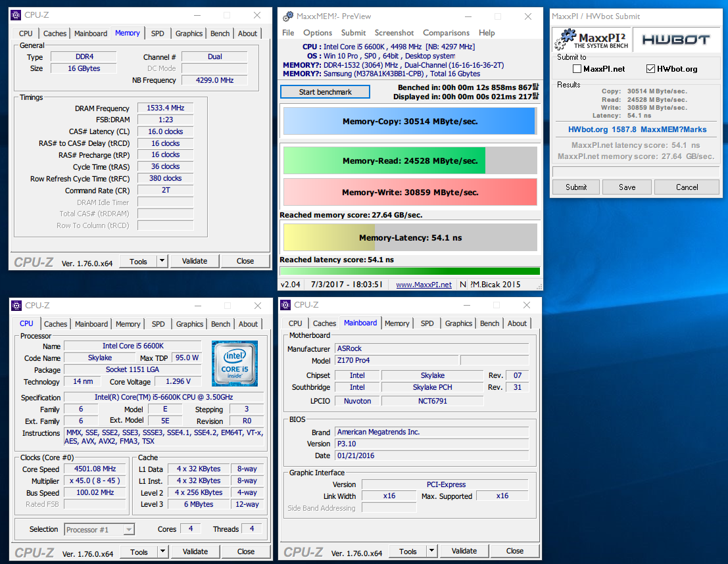Open Graphics tab in Mainboard CPU-Z window

[458, 323]
